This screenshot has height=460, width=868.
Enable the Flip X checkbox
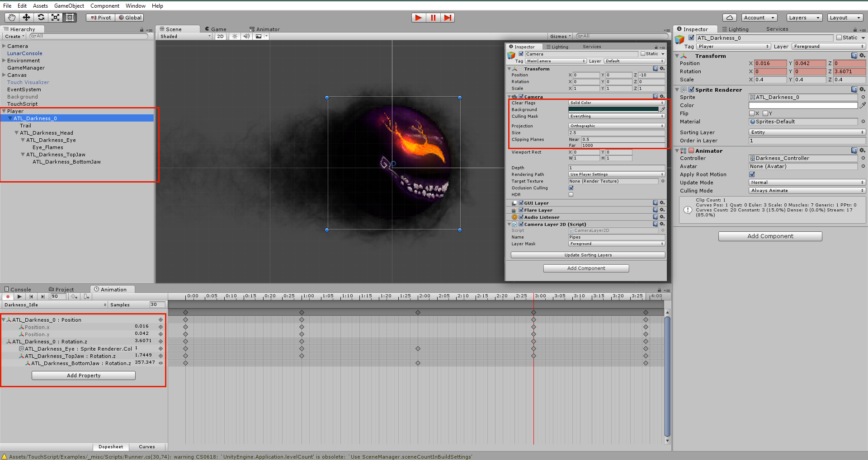pyautogui.click(x=752, y=113)
